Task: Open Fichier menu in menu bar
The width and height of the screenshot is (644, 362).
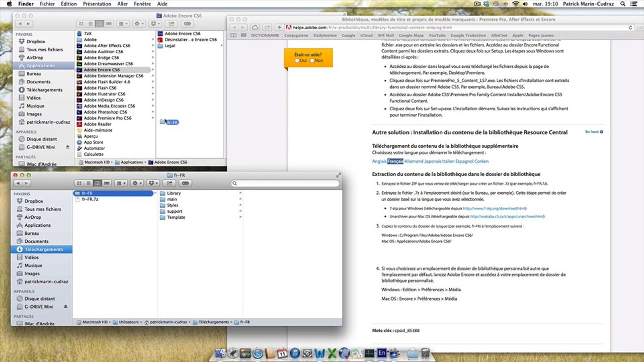Action: pyautogui.click(x=47, y=4)
